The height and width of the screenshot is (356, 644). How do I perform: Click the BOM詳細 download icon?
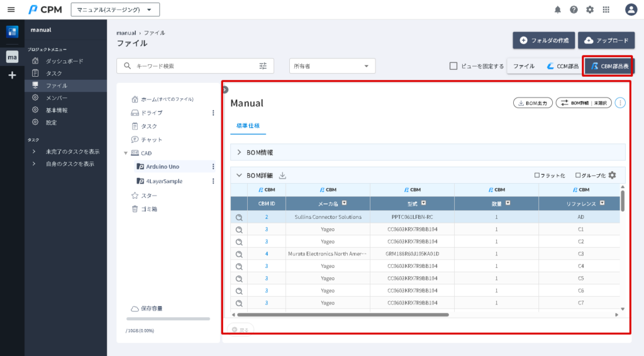[282, 175]
